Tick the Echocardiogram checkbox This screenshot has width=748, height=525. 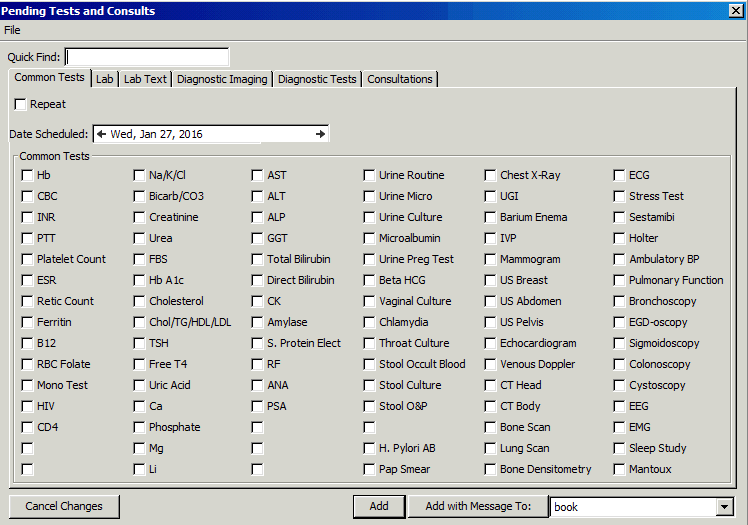pos(490,343)
